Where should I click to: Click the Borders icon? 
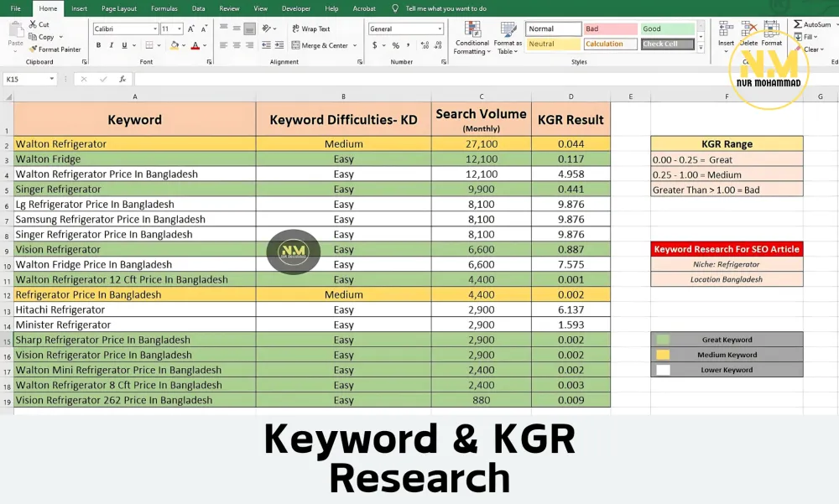point(149,45)
